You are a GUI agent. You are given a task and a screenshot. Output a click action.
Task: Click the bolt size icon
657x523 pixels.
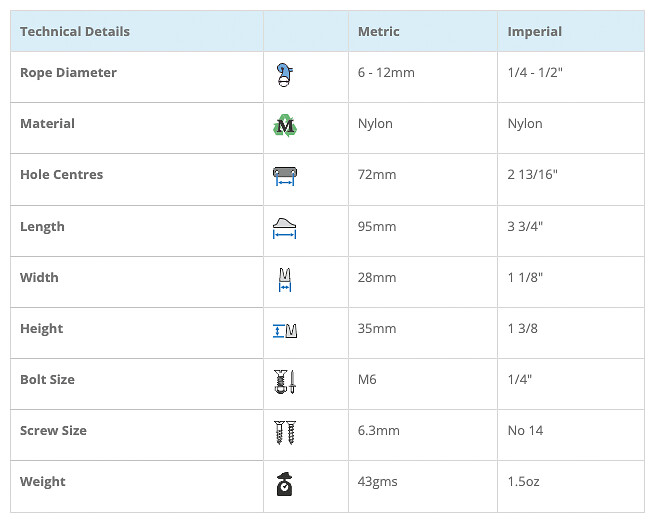point(285,381)
